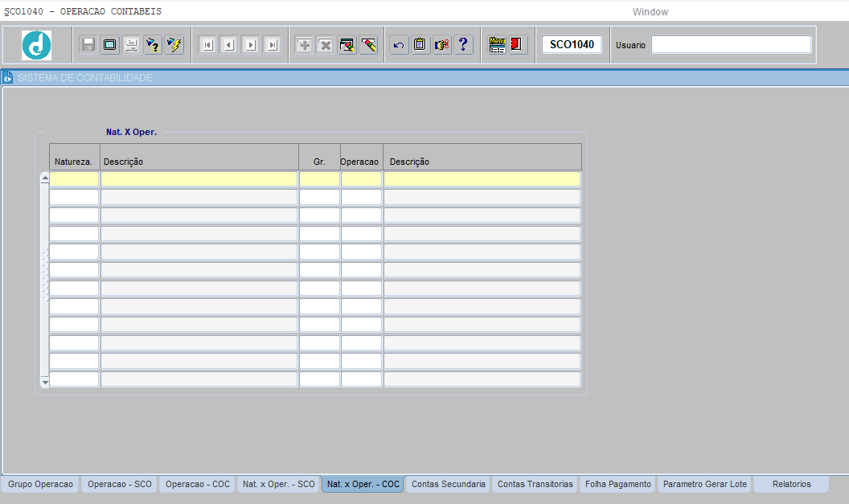Click the undo arrow icon

point(399,45)
